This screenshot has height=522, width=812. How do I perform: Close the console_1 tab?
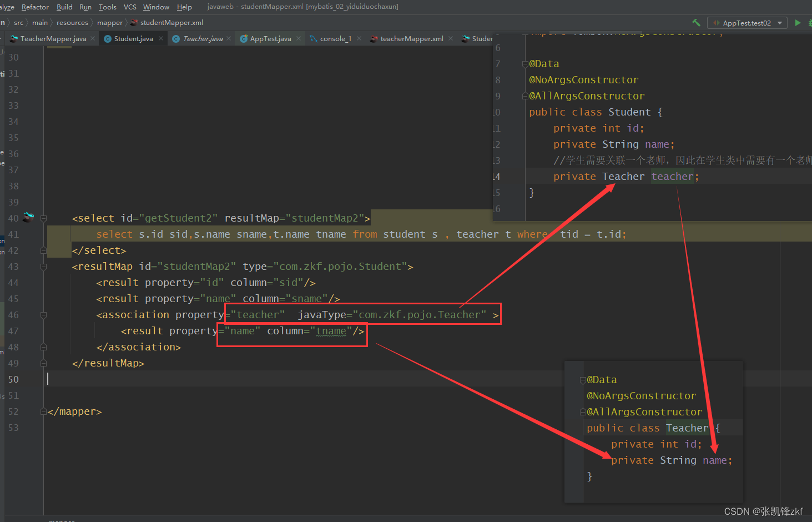(359, 38)
